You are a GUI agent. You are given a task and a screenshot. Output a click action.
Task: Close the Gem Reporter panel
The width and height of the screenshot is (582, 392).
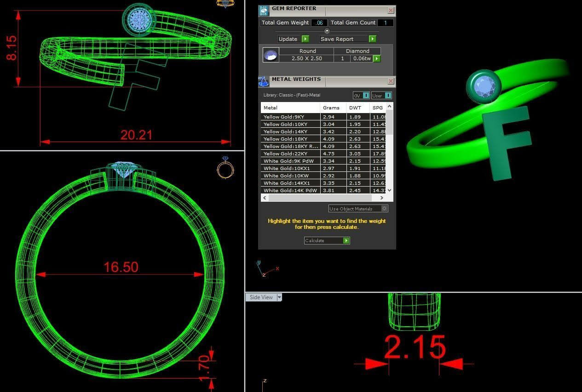click(391, 11)
